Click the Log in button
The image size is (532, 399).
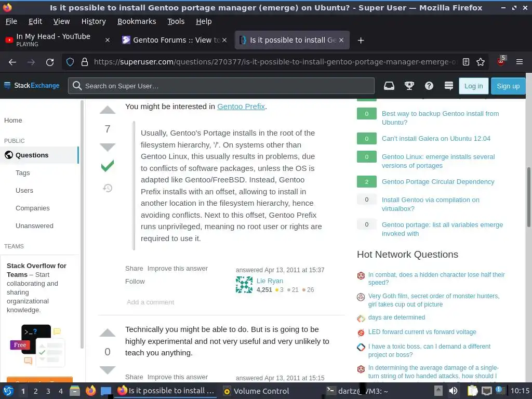click(x=473, y=86)
